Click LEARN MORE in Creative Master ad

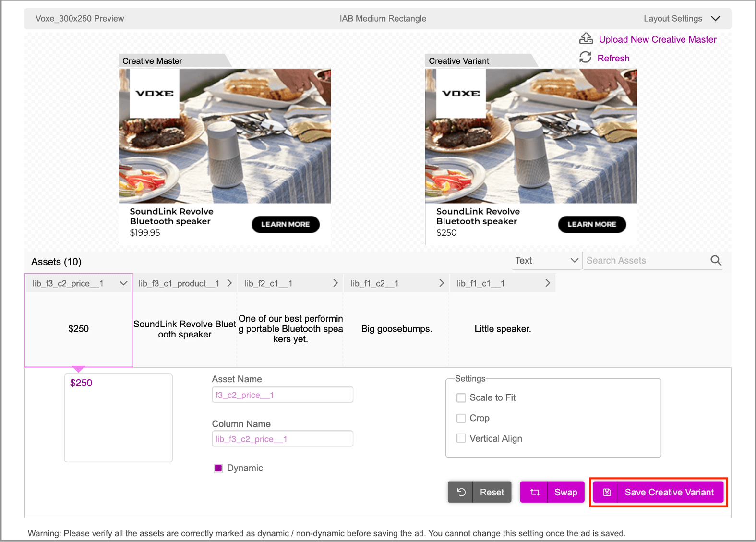point(286,224)
